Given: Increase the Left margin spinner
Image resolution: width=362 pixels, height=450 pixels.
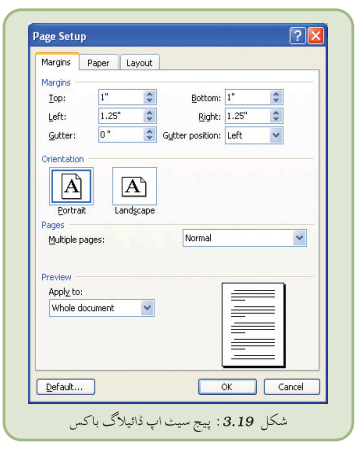Looking at the screenshot, I should point(150,113).
